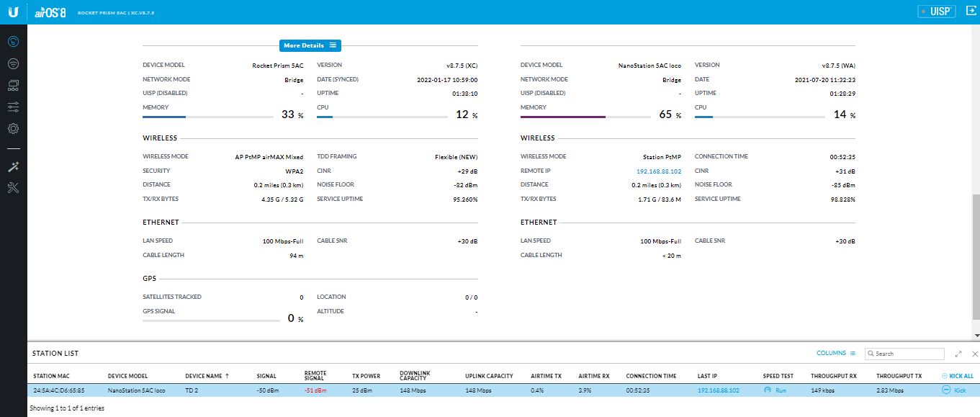Close the station list panel
980x417 pixels.
point(975,354)
